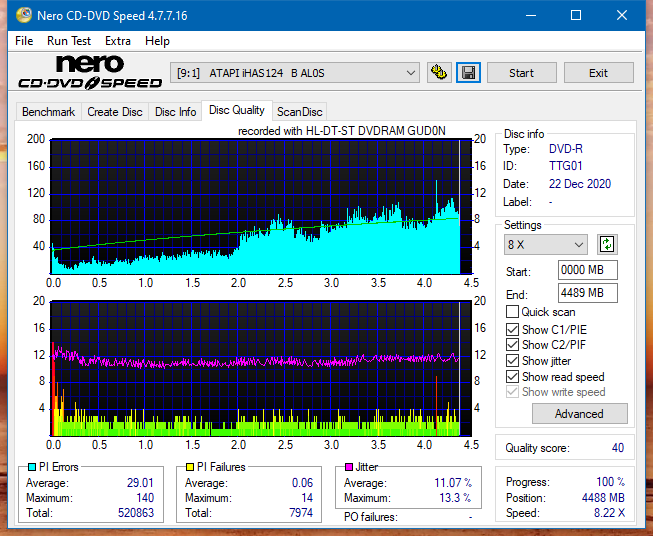
Task: Click the End MB input field
Action: pos(587,293)
